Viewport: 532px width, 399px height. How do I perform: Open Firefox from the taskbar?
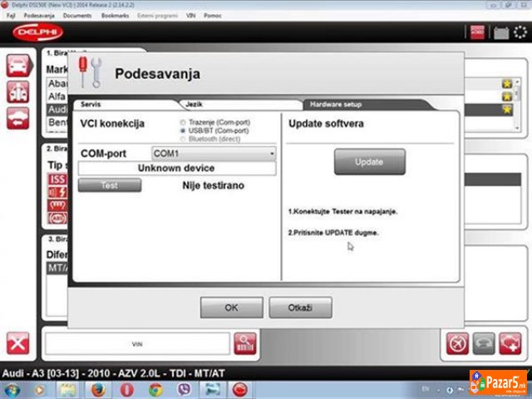(98, 390)
